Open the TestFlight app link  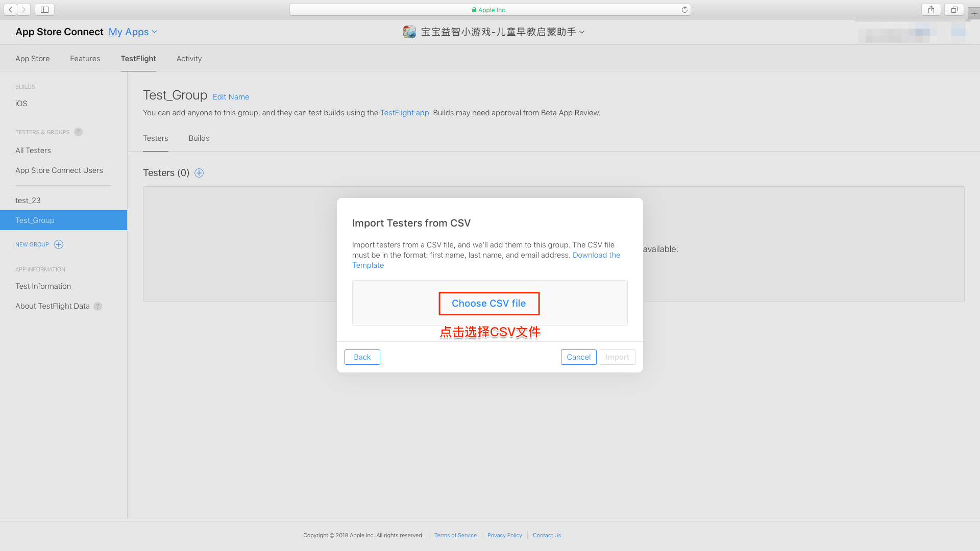point(405,113)
